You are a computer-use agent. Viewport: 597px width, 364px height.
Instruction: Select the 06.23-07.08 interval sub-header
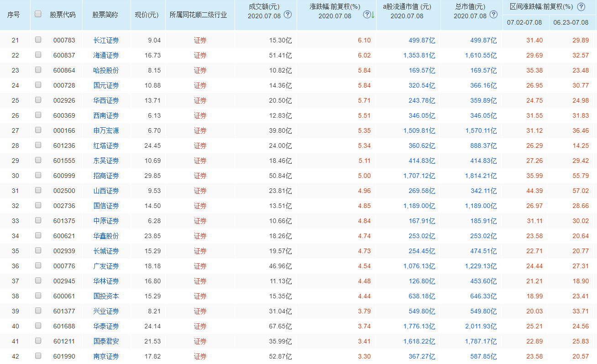571,22
